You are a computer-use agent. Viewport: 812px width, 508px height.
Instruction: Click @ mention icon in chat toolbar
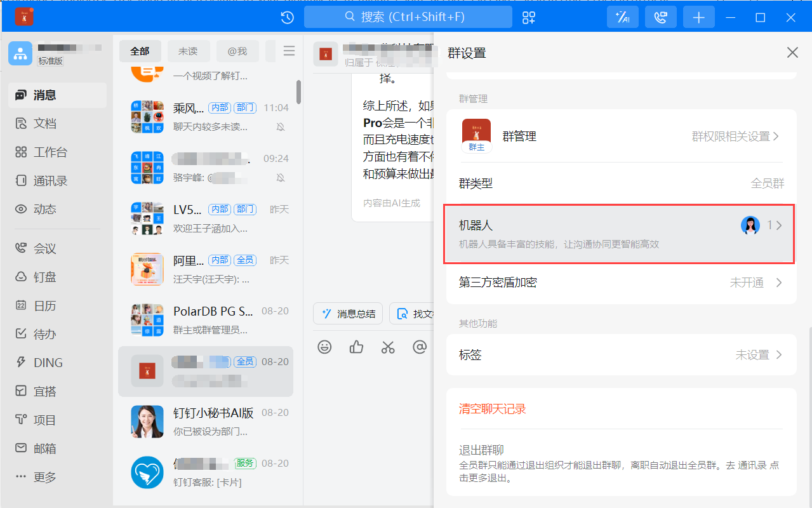[x=420, y=347]
